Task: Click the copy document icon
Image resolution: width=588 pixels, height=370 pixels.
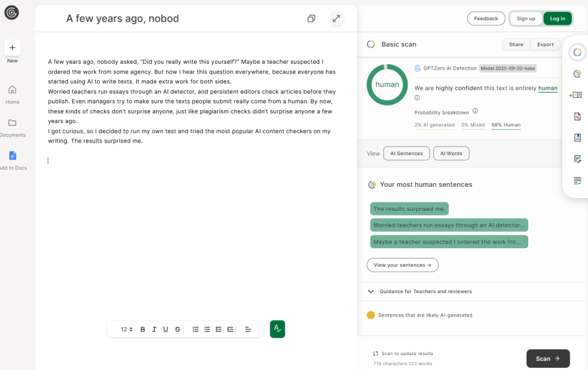Action: pyautogui.click(x=311, y=18)
